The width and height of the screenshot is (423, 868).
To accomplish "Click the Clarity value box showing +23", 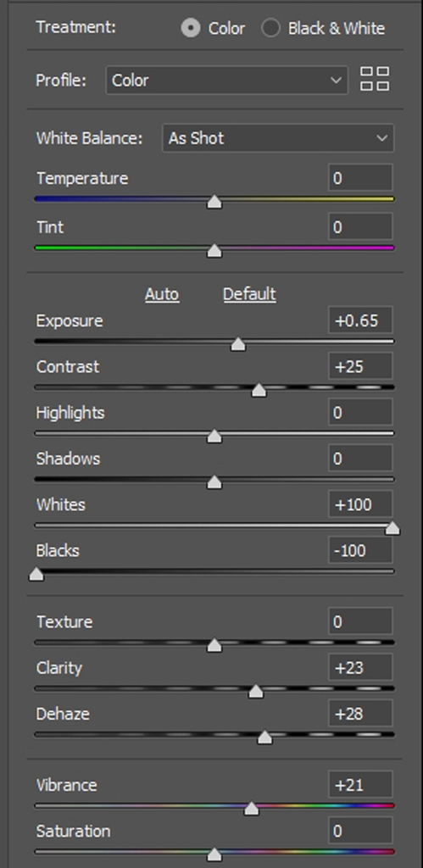I will coord(360,668).
